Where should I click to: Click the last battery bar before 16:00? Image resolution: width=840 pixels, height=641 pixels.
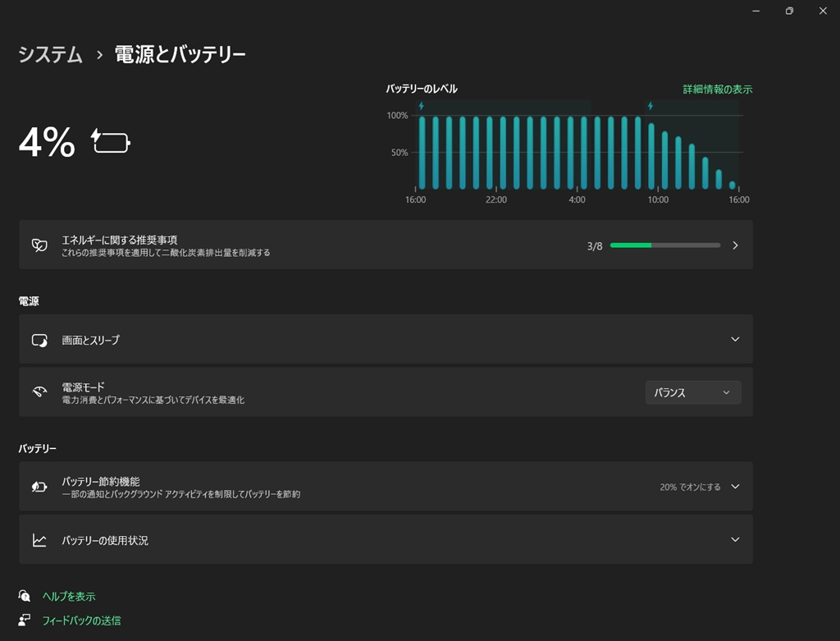point(733,185)
